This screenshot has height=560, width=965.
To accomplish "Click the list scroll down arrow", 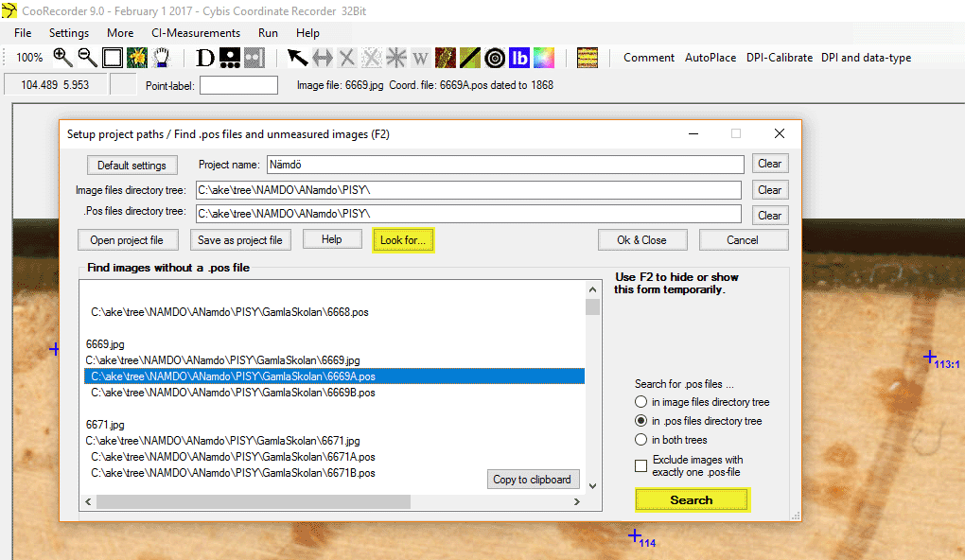I will point(592,485).
